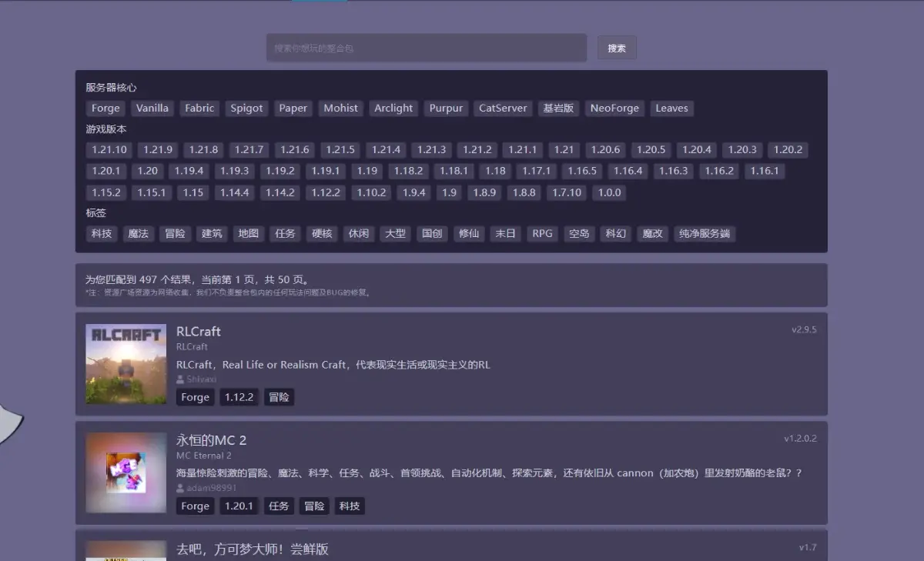Select the Vanilla server core filter

coord(152,109)
